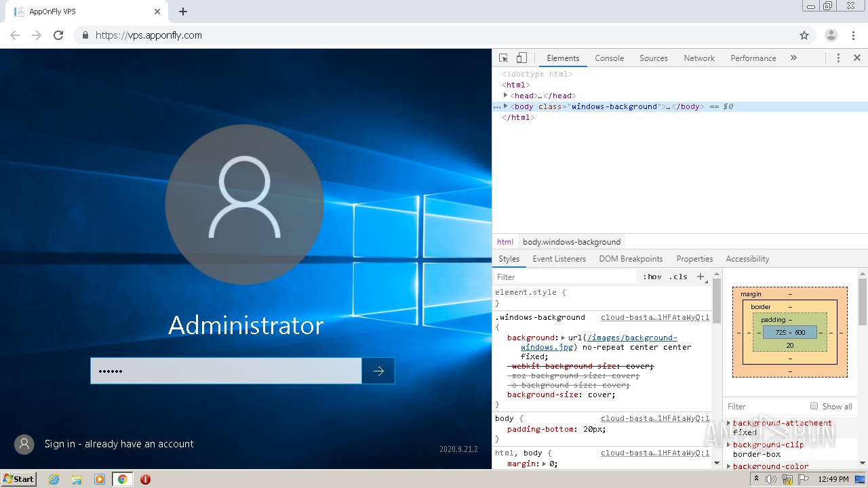Add new style rule plus icon
The image size is (868, 488).
point(701,277)
